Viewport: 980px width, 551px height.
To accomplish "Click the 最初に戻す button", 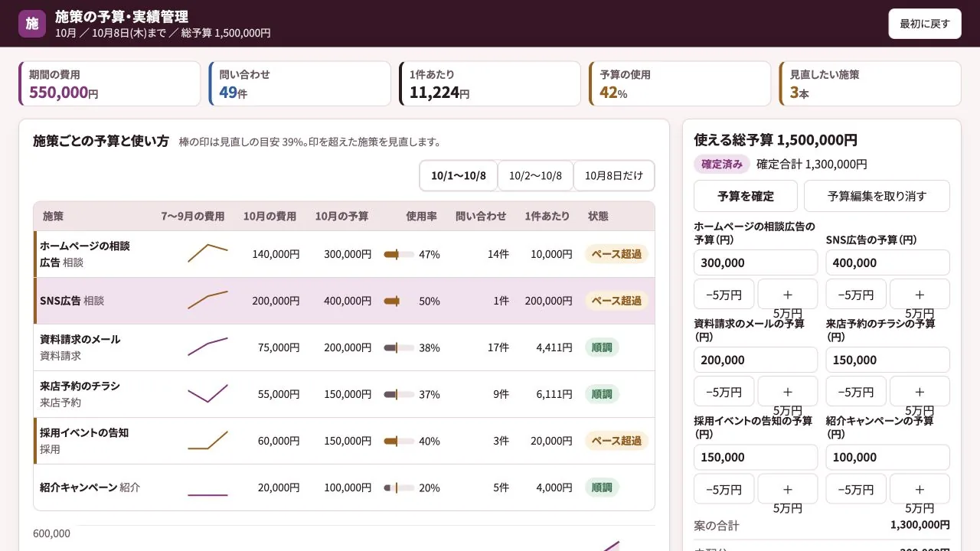I will pyautogui.click(x=925, y=24).
